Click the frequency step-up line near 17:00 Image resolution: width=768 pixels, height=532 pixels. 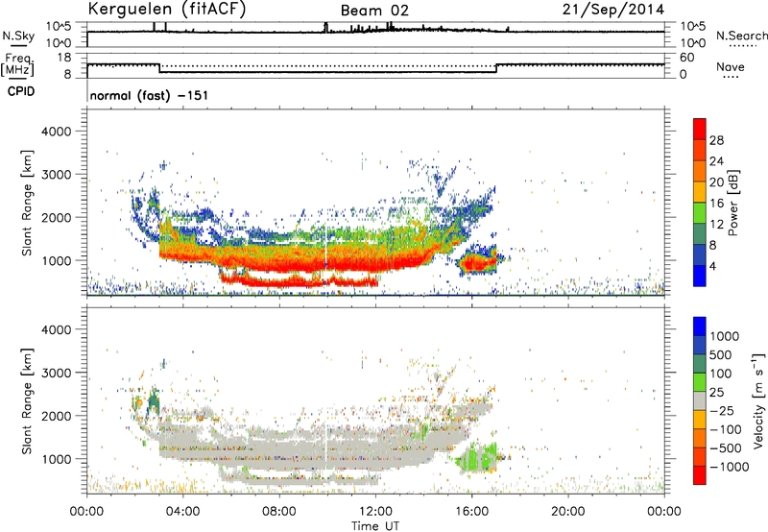(x=496, y=68)
